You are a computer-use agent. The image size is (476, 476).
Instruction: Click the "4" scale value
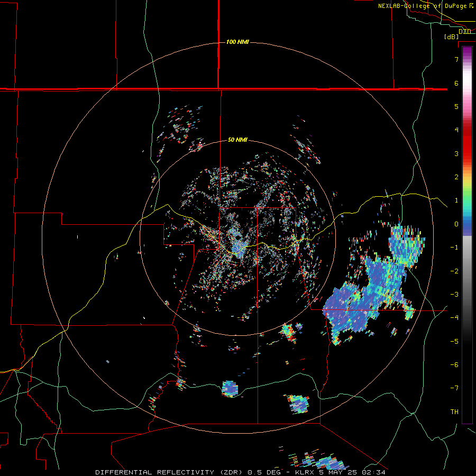click(456, 130)
